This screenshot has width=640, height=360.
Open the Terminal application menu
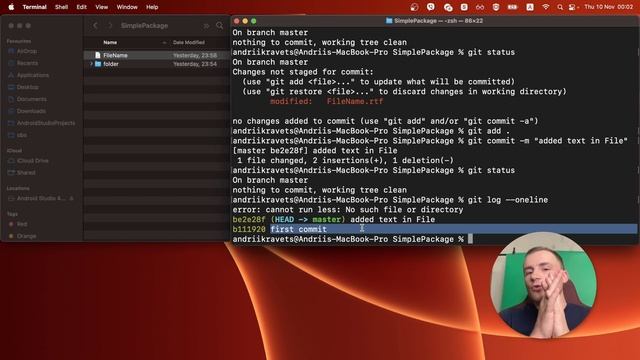point(34,7)
